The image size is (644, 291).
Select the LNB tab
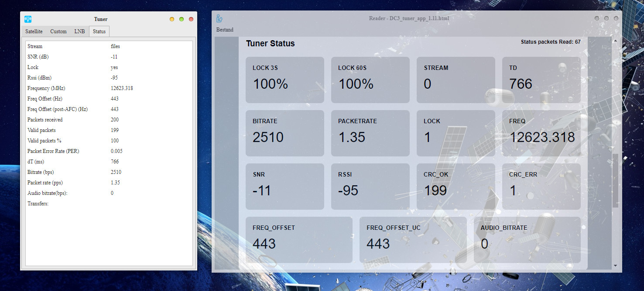click(79, 31)
